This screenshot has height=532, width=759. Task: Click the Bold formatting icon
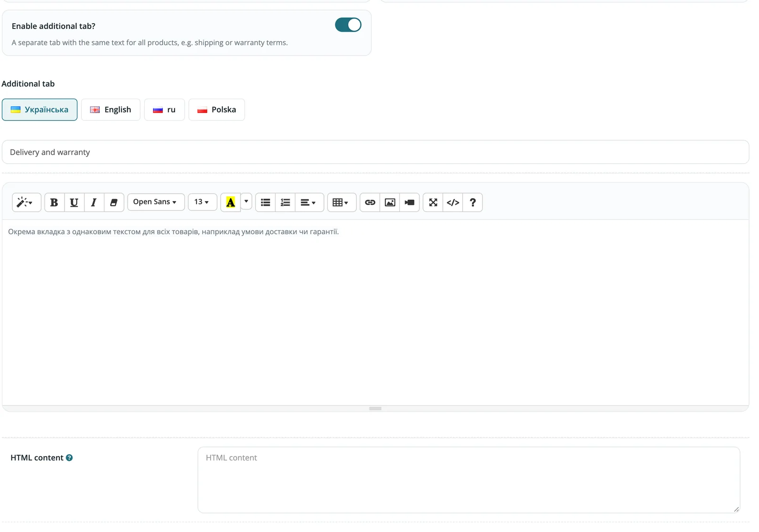pos(55,202)
